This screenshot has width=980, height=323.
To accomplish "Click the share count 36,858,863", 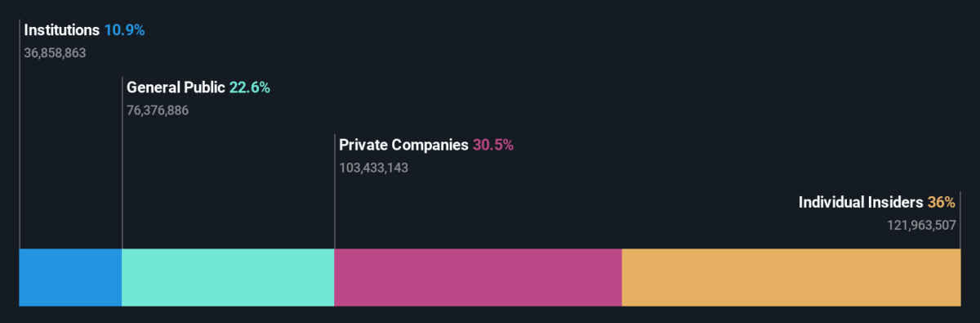I will click(55, 53).
